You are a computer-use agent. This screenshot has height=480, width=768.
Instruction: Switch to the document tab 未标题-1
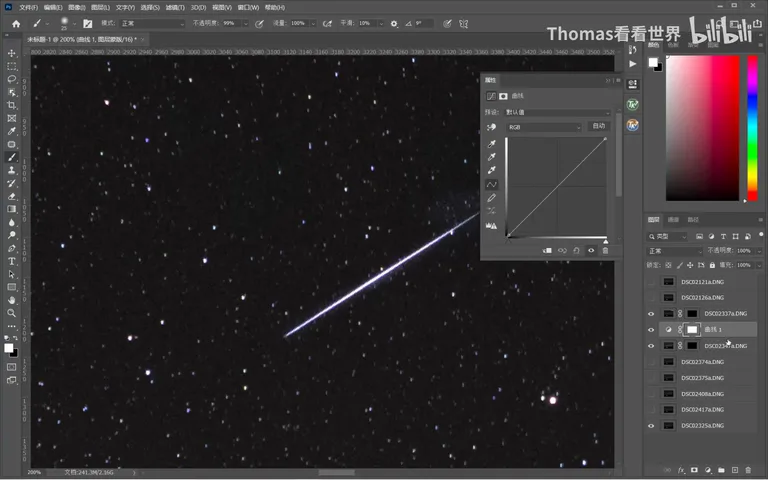point(81,39)
